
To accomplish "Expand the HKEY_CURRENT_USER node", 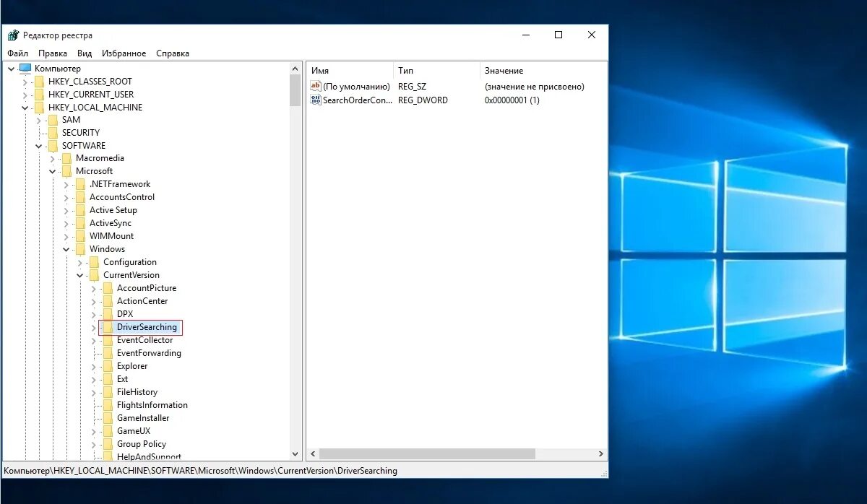I will (x=25, y=95).
